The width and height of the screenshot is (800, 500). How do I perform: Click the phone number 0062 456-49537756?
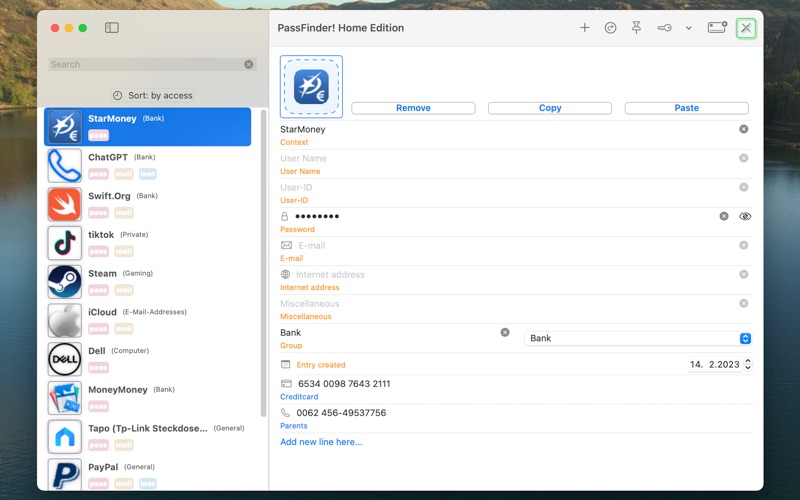(341, 413)
